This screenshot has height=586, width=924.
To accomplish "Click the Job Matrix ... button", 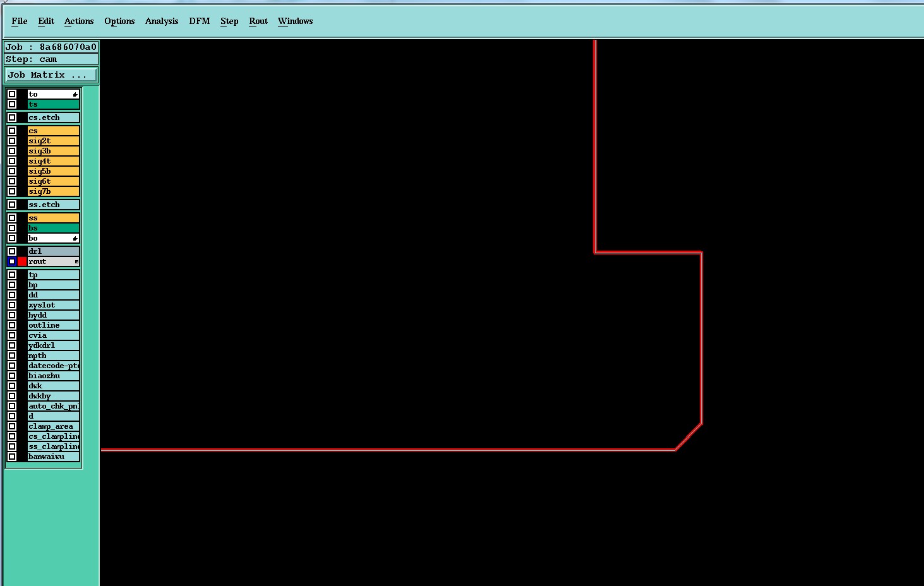I will [x=51, y=75].
